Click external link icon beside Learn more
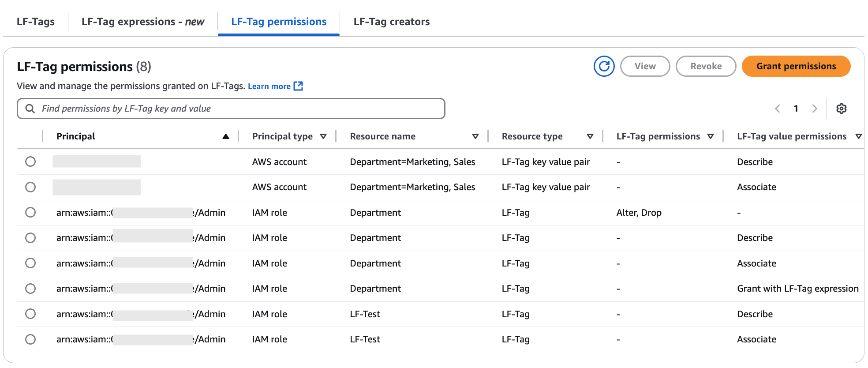The height and width of the screenshot is (368, 868). pyautogui.click(x=299, y=86)
